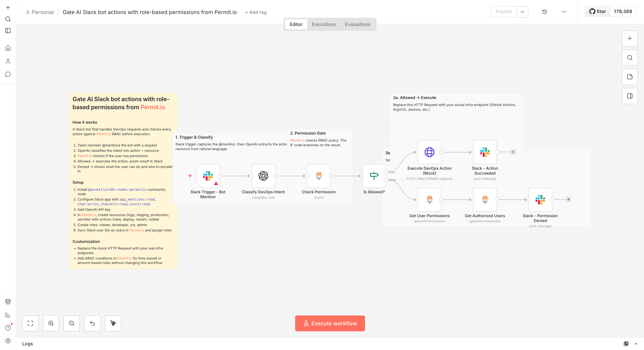Open the settings gear in the sidebar
Screen dimensions: 644x350
[8, 340]
